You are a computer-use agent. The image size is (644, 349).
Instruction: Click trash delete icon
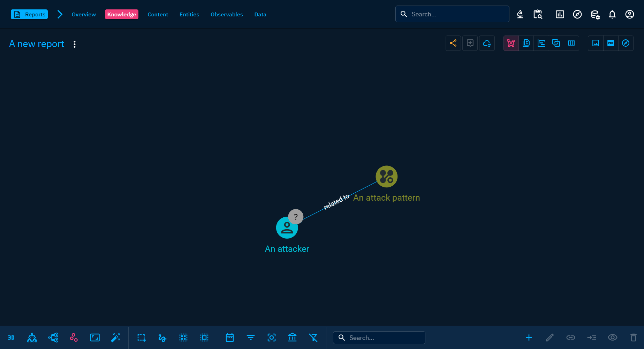(634, 338)
